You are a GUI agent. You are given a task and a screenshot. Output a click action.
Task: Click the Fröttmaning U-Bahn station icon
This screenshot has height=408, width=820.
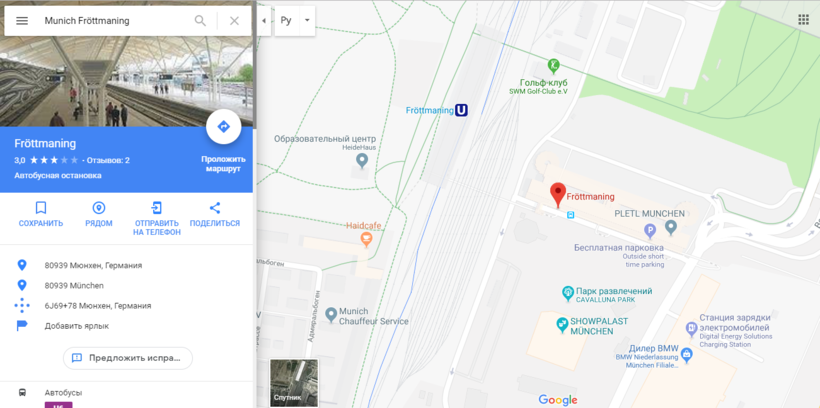coord(461,110)
